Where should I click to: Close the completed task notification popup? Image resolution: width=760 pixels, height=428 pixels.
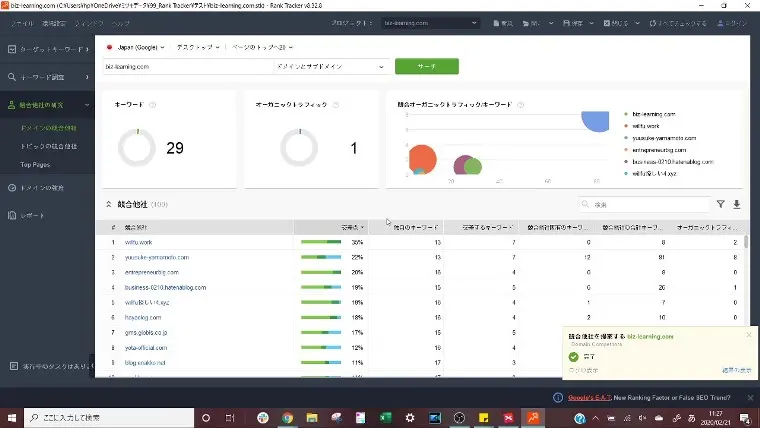[x=750, y=337]
